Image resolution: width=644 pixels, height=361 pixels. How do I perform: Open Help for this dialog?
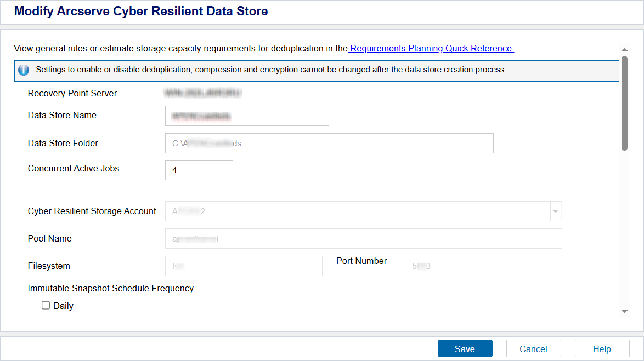(x=602, y=349)
